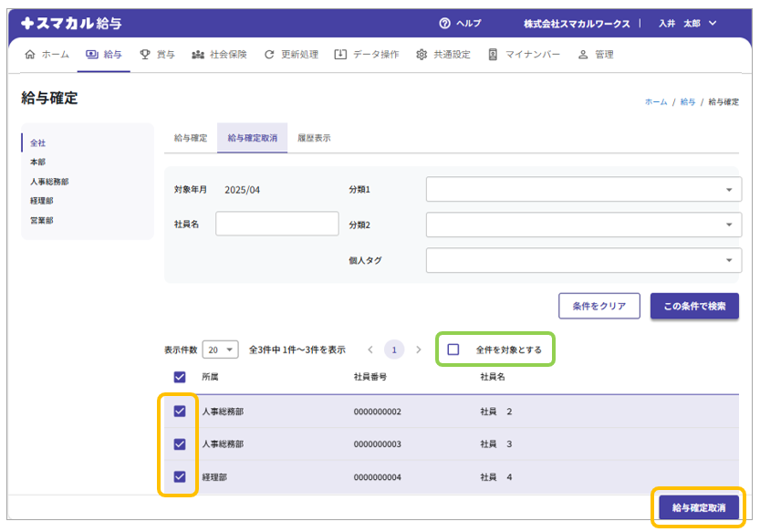Image resolution: width=760 pixels, height=532 pixels.
Task: Click the 賞与 trophy icon
Action: [145, 55]
